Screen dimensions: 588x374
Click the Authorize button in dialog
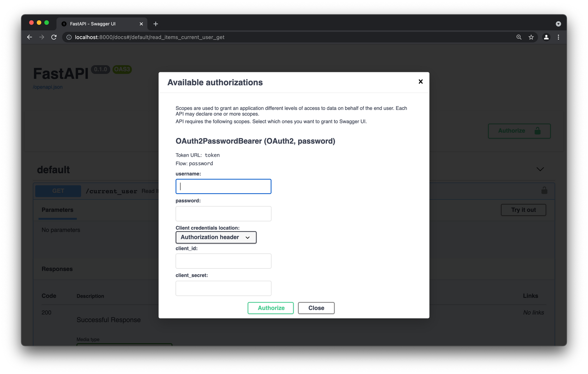coord(271,308)
